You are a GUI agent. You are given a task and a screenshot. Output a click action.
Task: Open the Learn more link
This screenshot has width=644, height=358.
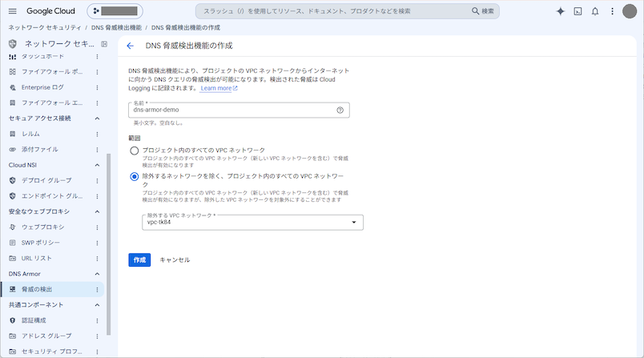(x=219, y=88)
